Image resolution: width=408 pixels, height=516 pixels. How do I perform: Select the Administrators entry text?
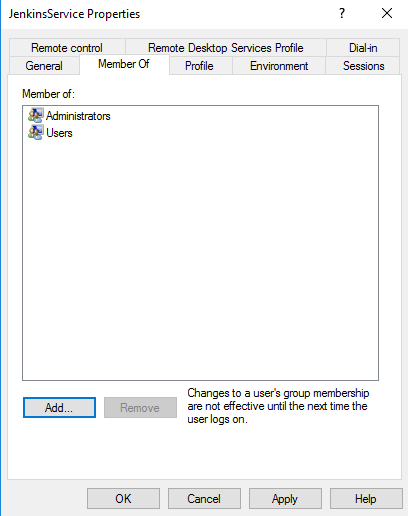click(78, 116)
